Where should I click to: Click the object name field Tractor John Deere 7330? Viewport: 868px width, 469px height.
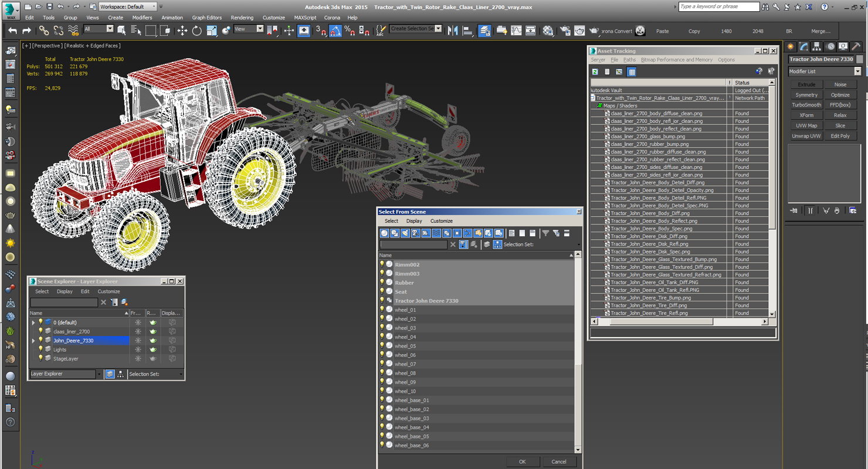tap(821, 59)
